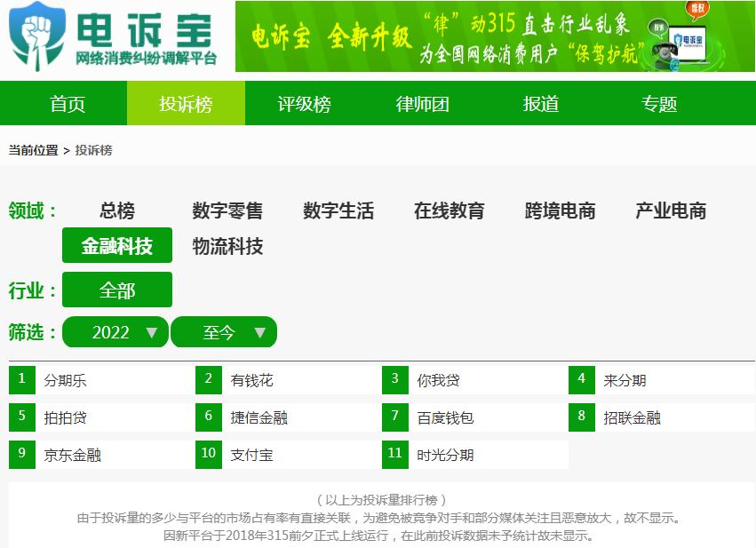This screenshot has height=548, width=756.
Task: Choose the 在线教育 category
Action: tap(450, 210)
